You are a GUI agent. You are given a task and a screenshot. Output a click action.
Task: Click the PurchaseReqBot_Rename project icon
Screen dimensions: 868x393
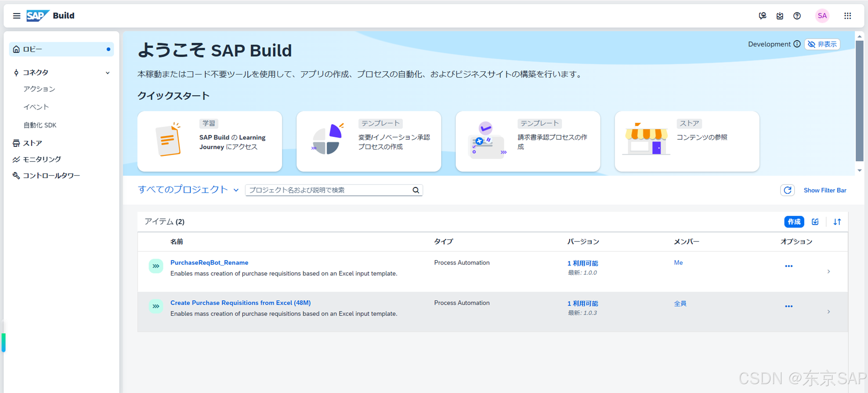(x=156, y=266)
